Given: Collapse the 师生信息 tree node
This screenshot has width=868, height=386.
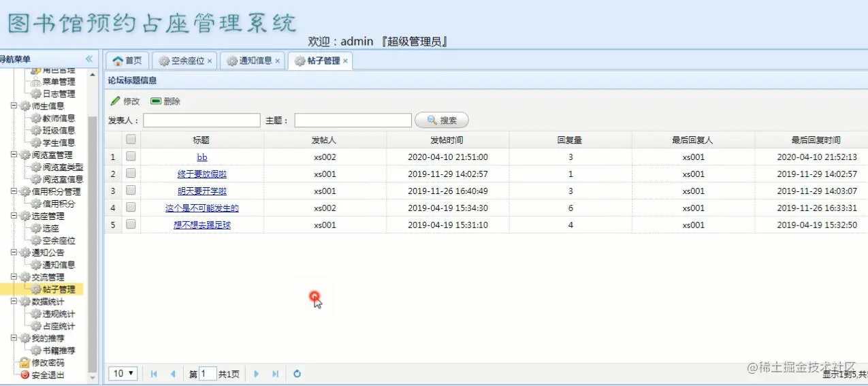Looking at the screenshot, I should (14, 106).
